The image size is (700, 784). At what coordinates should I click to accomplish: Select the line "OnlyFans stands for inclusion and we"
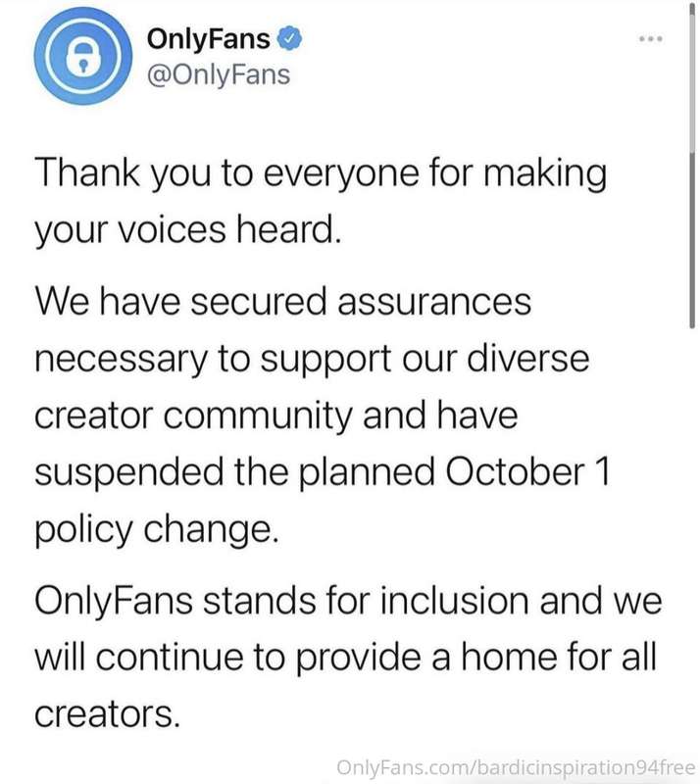click(348, 601)
